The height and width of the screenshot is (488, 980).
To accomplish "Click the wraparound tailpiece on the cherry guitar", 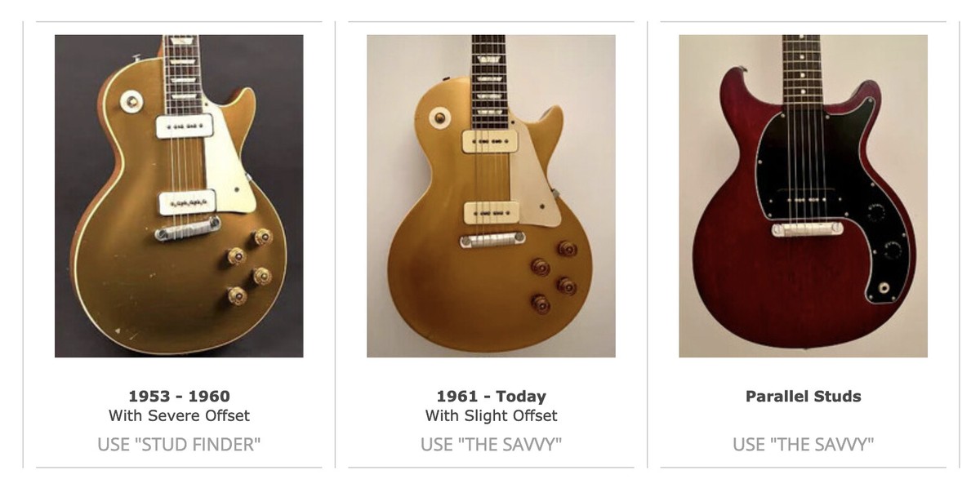I will tap(807, 229).
